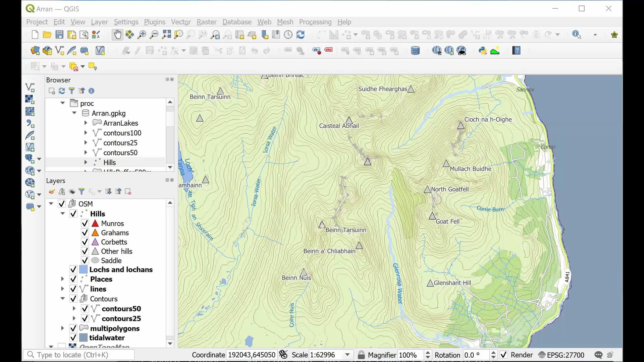Hide the Lochs and lochans layer
The width and height of the screenshot is (644, 362).
click(73, 269)
